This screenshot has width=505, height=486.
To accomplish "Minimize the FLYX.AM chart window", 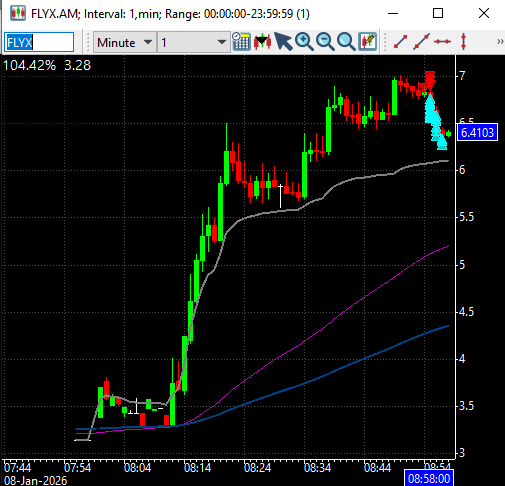I will (393, 13).
